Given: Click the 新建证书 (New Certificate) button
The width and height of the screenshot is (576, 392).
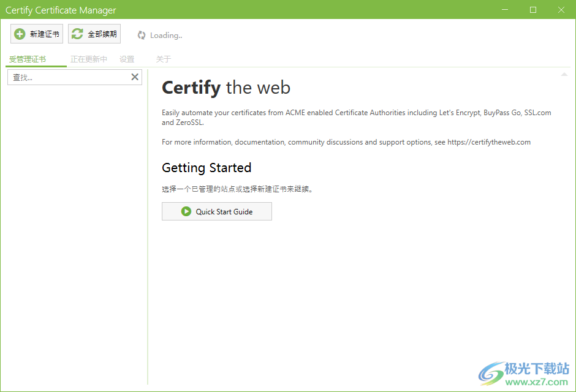Looking at the screenshot, I should (37, 34).
